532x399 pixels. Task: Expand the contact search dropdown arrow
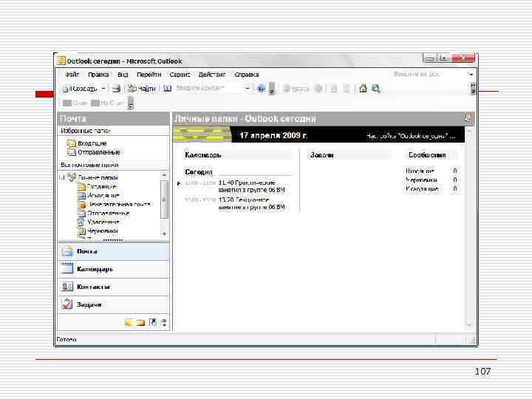click(248, 89)
